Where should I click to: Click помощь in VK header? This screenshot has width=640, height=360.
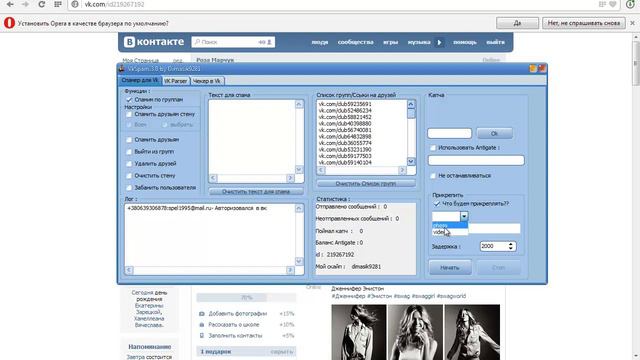[465, 42]
